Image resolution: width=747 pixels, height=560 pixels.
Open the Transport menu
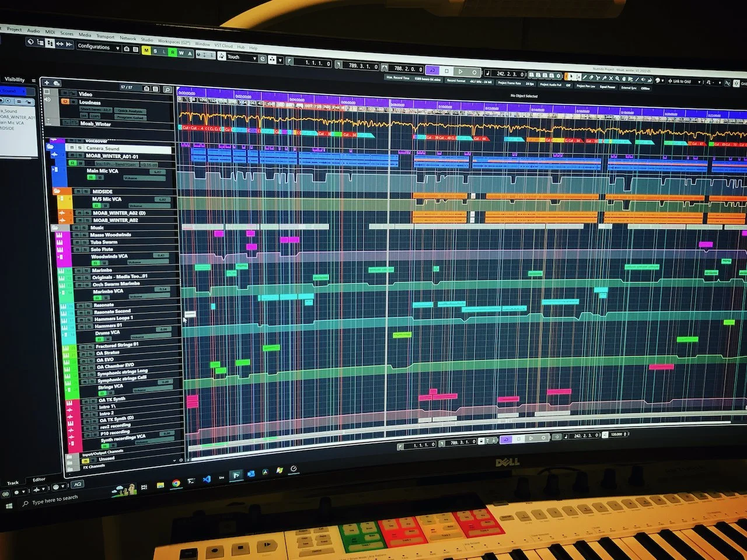click(106, 37)
